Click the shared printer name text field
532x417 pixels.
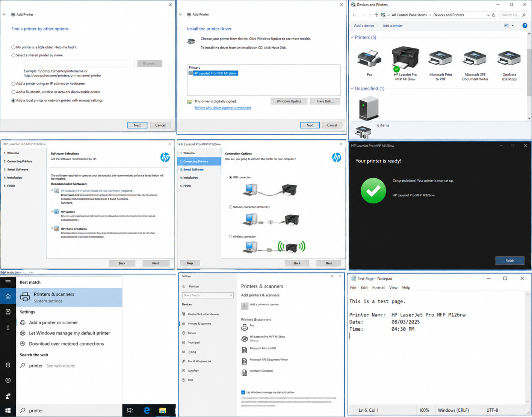[x=79, y=63]
